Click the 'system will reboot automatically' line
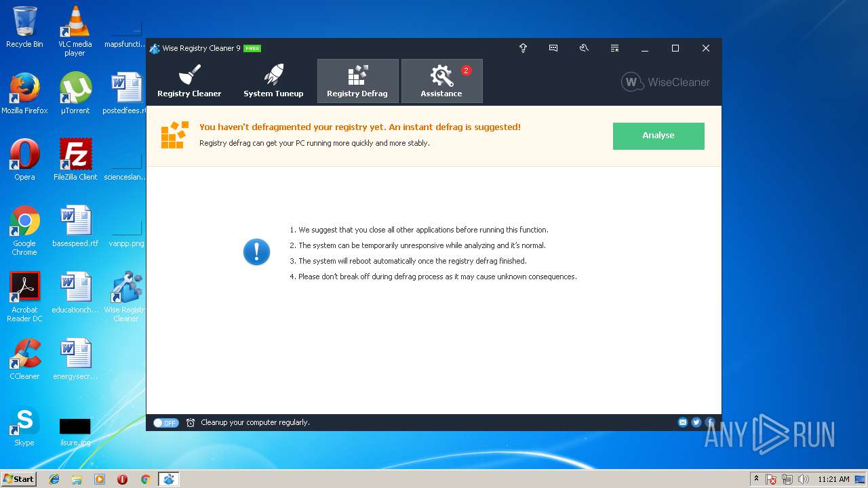 (x=408, y=261)
